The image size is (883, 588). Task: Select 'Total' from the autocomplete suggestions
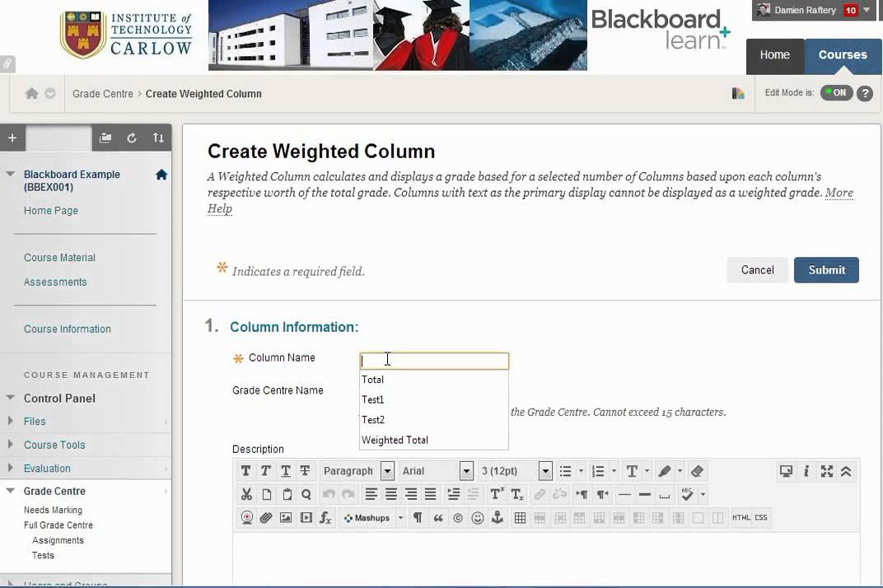click(x=433, y=380)
